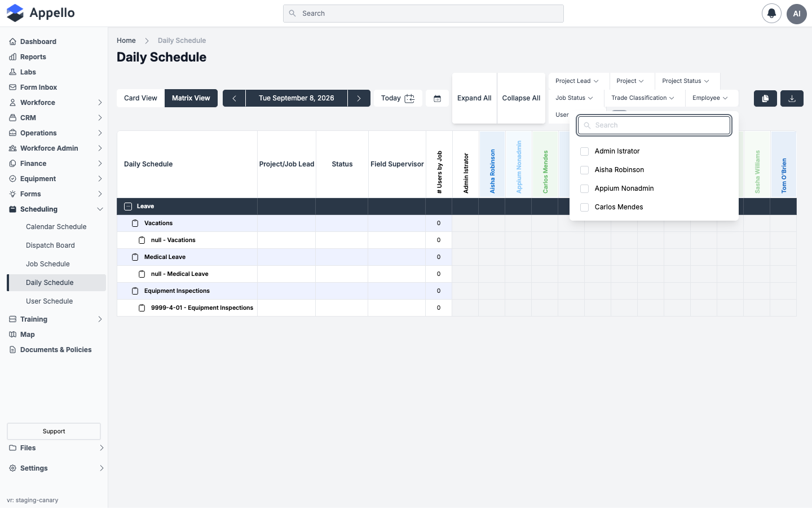Open Calendar Schedule in sidebar
Viewport: 812px width, 518px height.
point(56,227)
